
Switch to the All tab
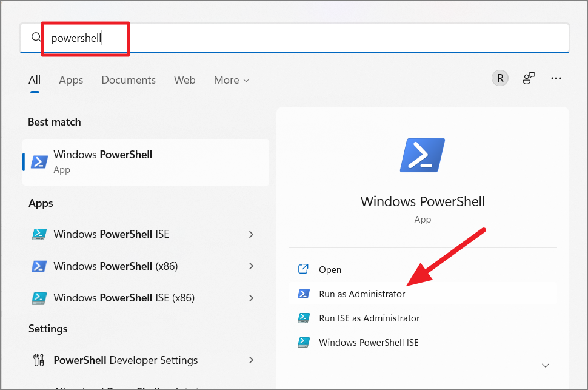(35, 80)
